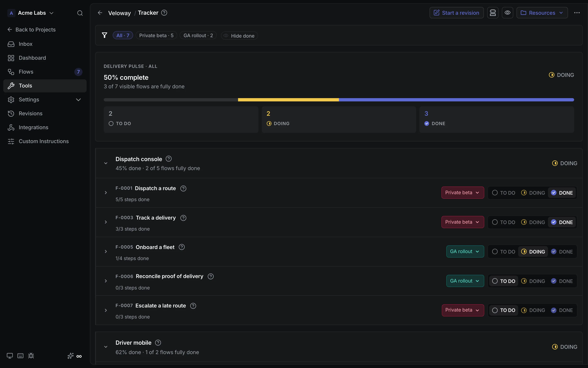Toggle the eye preview icon in header
588x368 pixels.
tap(508, 13)
